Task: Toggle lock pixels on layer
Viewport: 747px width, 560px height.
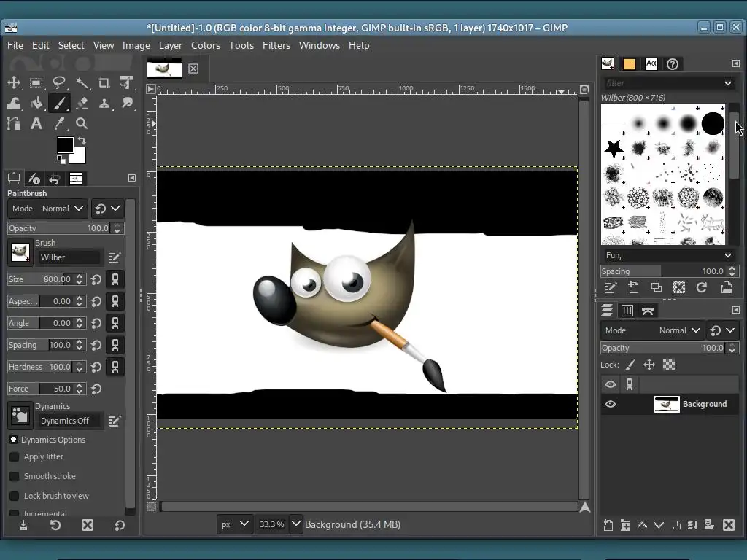Action: click(x=630, y=365)
